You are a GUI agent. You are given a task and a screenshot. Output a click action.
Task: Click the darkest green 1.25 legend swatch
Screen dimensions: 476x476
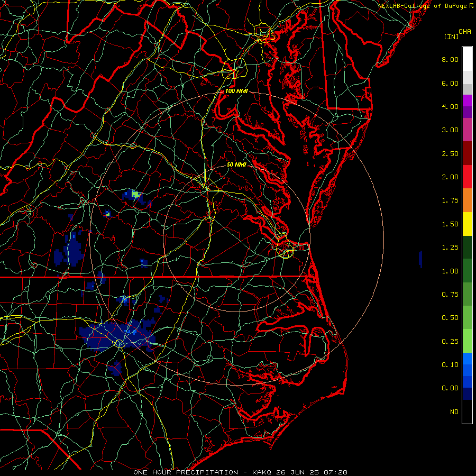[467, 247]
